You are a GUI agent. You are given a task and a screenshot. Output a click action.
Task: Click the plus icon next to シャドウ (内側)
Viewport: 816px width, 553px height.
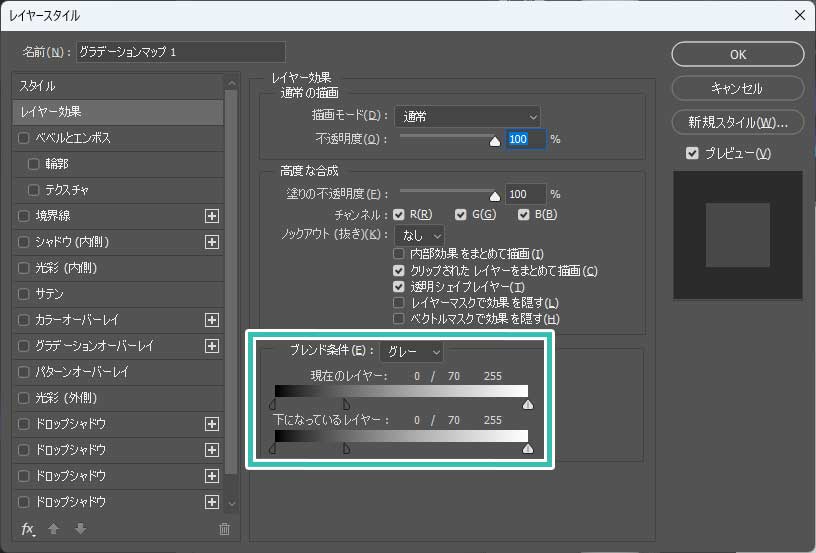point(211,241)
